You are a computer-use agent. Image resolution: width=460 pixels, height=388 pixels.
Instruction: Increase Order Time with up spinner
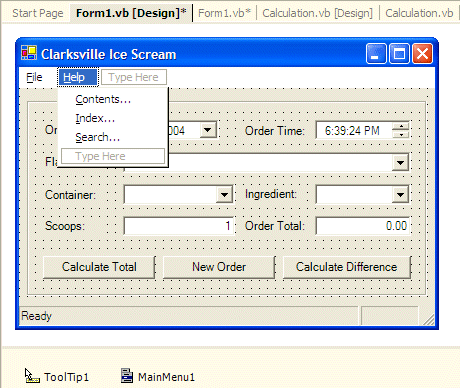click(401, 126)
